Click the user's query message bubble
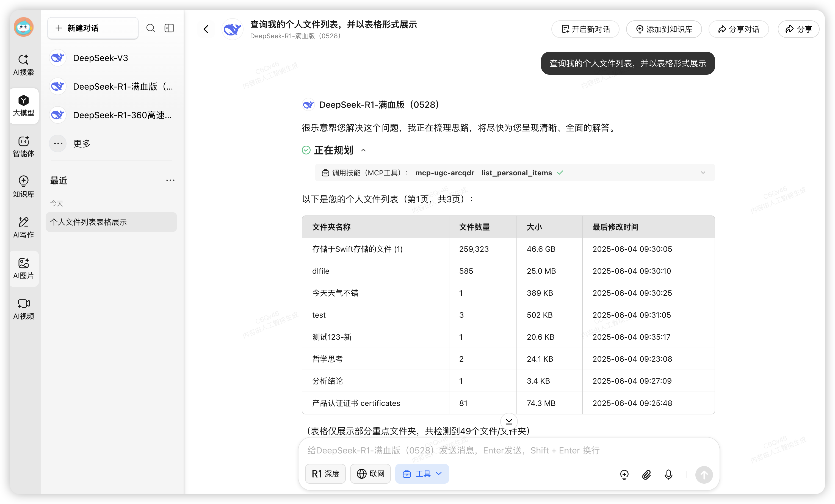835x504 pixels. (627, 63)
